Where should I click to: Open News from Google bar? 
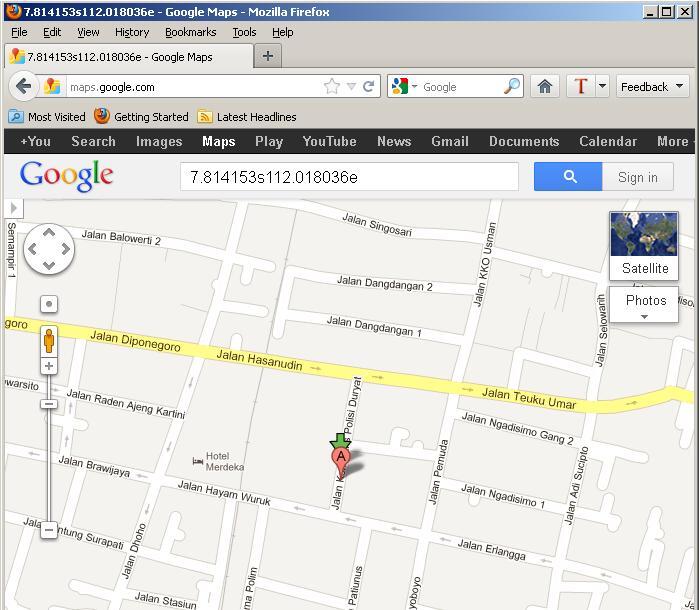click(394, 141)
